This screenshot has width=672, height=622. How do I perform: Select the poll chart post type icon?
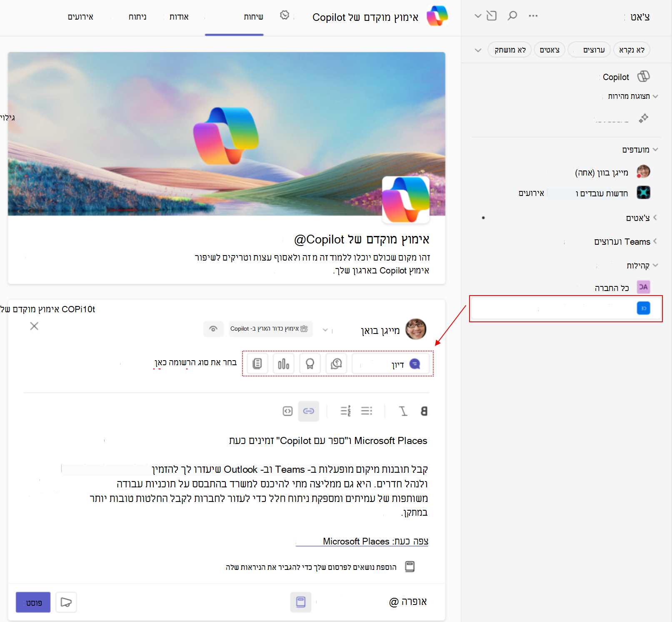click(283, 364)
